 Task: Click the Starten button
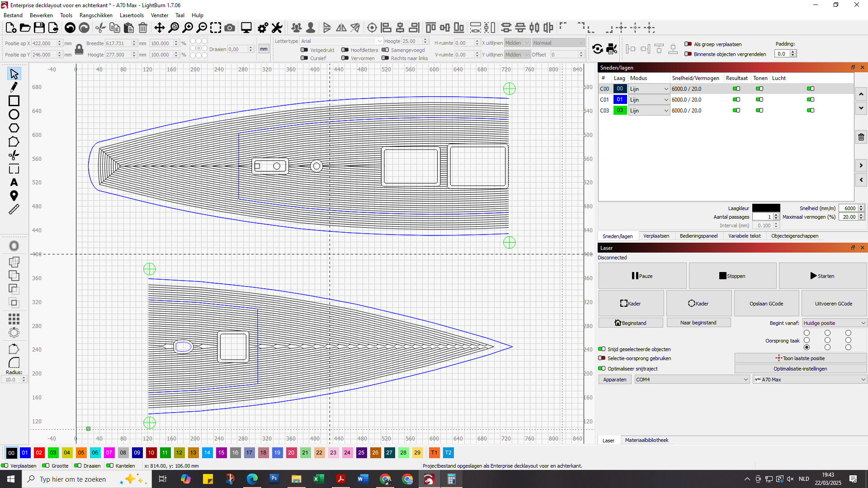(x=822, y=276)
